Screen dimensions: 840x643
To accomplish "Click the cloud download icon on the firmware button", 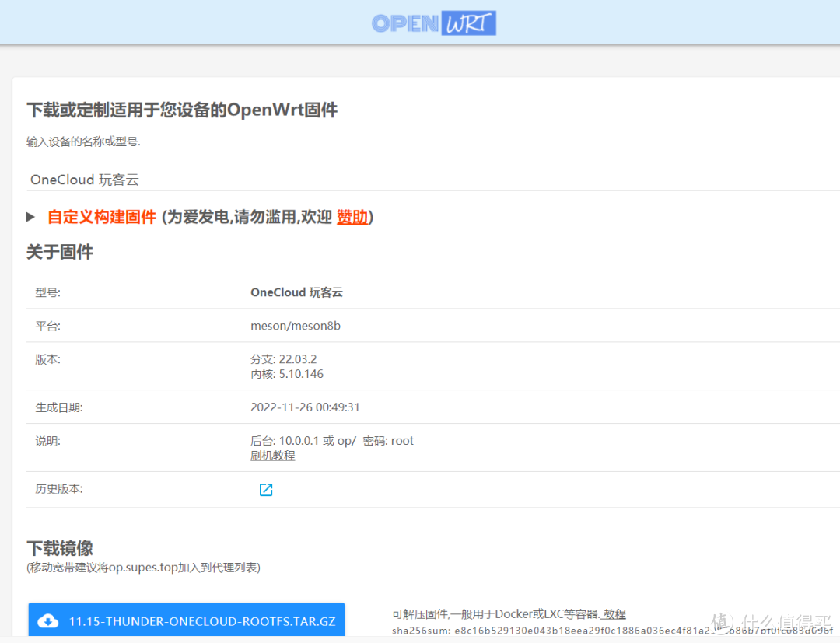I will 48,620.
